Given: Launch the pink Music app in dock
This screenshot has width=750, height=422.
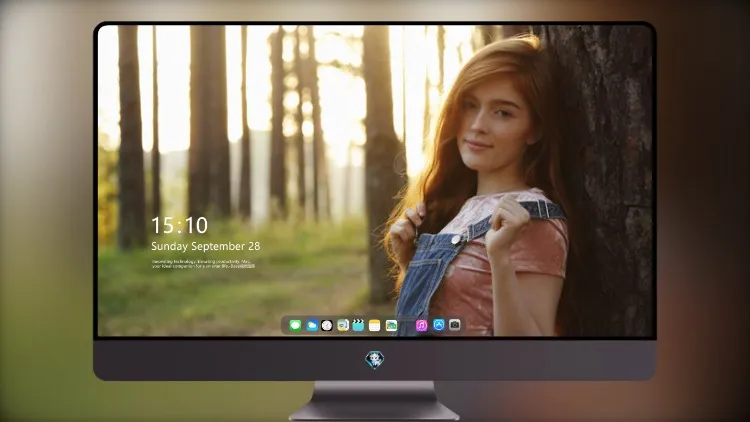Looking at the screenshot, I should pyautogui.click(x=421, y=326).
